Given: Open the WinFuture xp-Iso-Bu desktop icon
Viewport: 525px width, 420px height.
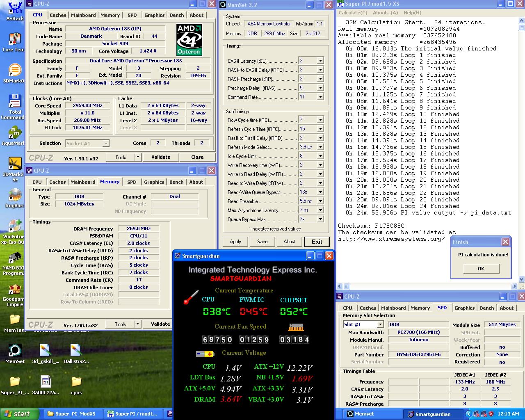Looking at the screenshot, I should [x=14, y=232].
